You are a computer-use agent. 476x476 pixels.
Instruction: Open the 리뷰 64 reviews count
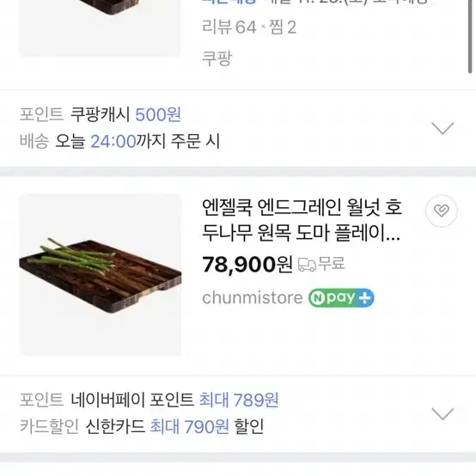229,27
